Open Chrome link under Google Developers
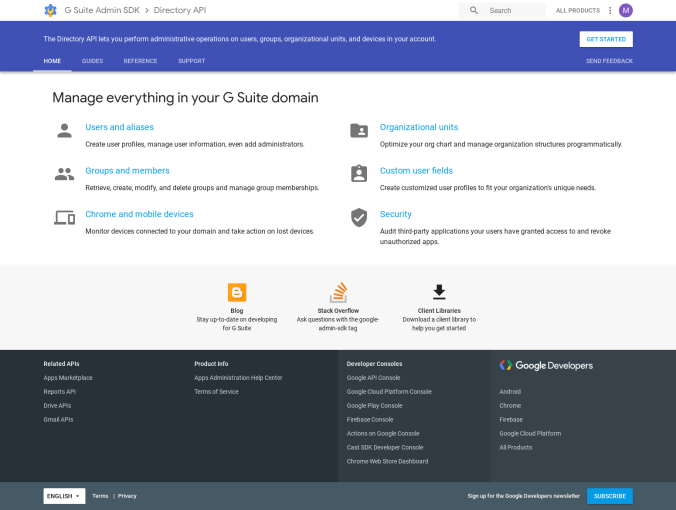The height and width of the screenshot is (510, 676). 510,406
